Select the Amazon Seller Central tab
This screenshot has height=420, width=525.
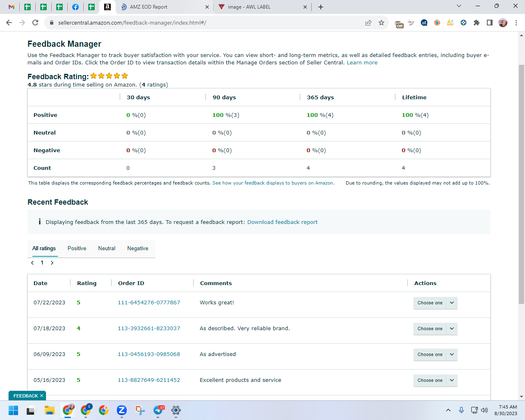(107, 7)
